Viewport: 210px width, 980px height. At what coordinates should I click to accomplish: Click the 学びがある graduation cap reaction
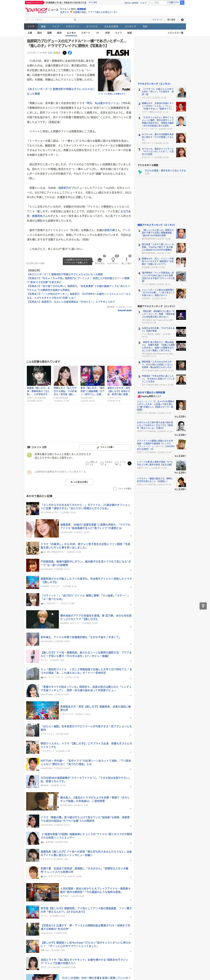click(x=100, y=260)
